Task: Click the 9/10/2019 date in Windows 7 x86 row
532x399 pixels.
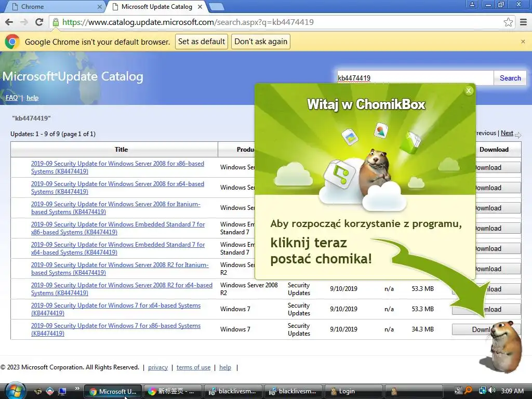Action: [x=343, y=329]
